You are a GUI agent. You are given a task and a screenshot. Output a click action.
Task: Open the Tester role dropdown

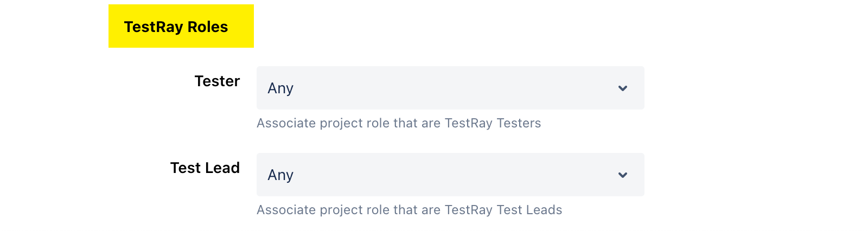450,88
